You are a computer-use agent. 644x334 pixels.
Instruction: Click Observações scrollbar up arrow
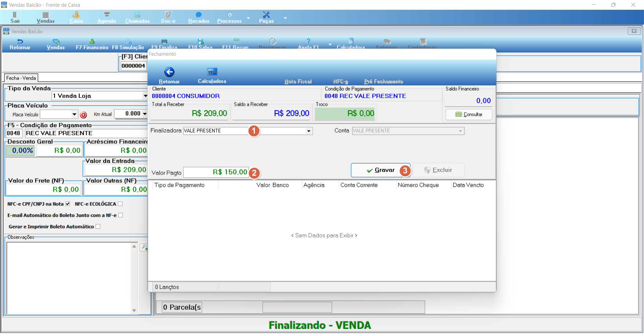[134, 246]
